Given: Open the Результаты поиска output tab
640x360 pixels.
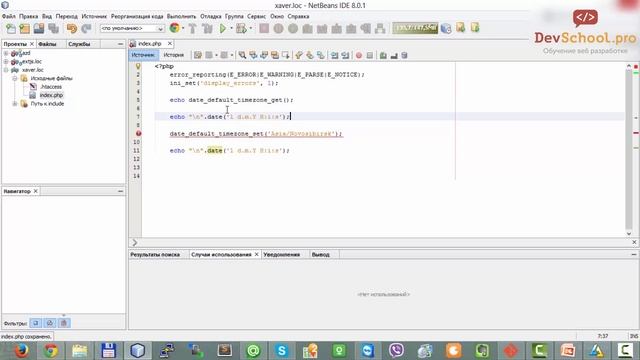Looking at the screenshot, I should coord(155,254).
